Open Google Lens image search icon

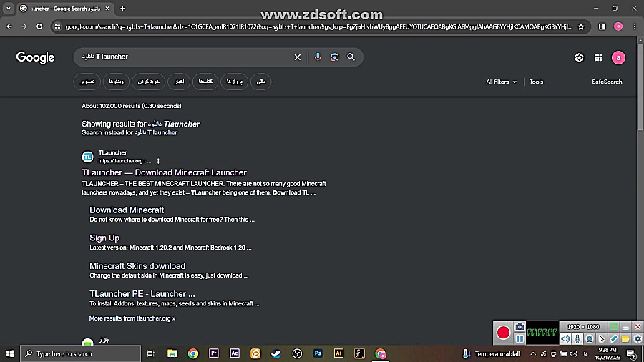point(334,57)
